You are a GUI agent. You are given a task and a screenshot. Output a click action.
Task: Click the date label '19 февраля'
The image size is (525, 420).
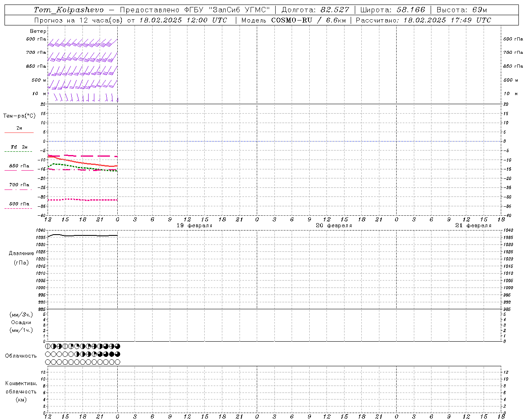coord(194,226)
